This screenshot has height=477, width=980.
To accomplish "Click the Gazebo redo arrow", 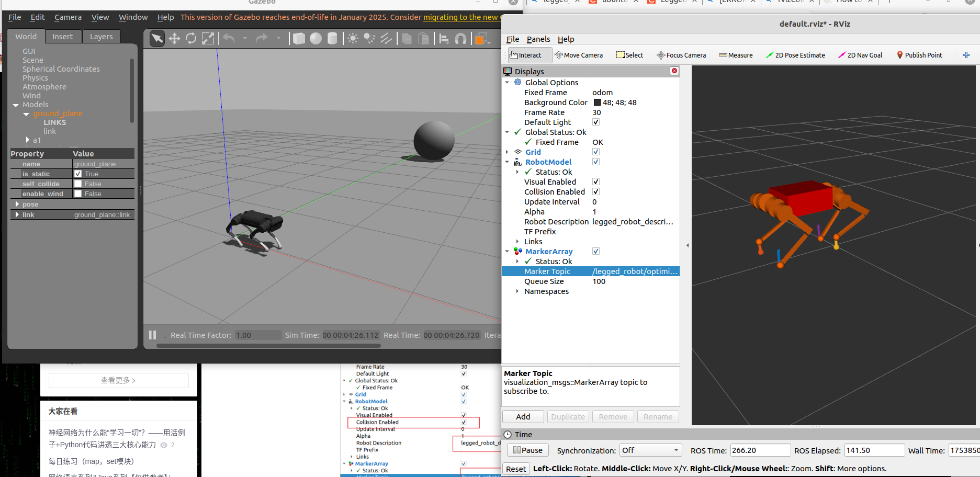I will point(262,38).
